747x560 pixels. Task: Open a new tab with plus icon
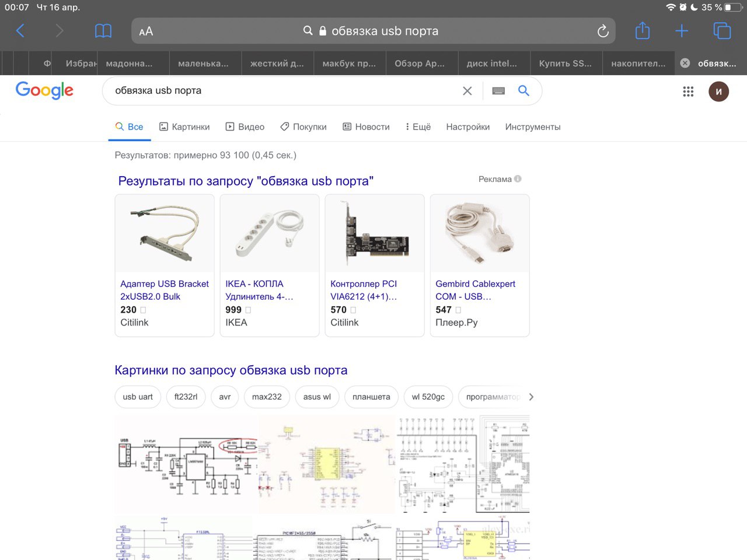[682, 31]
